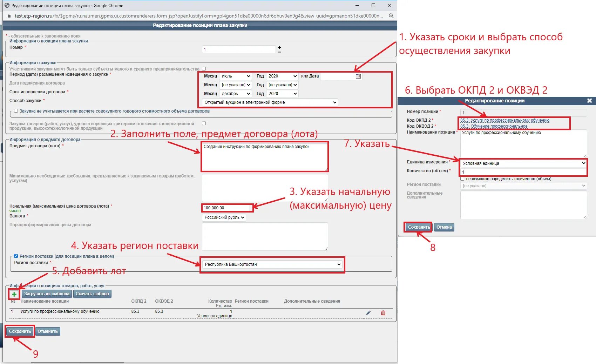
Task: Open notice placement month dropdown июль
Action: coord(236,76)
